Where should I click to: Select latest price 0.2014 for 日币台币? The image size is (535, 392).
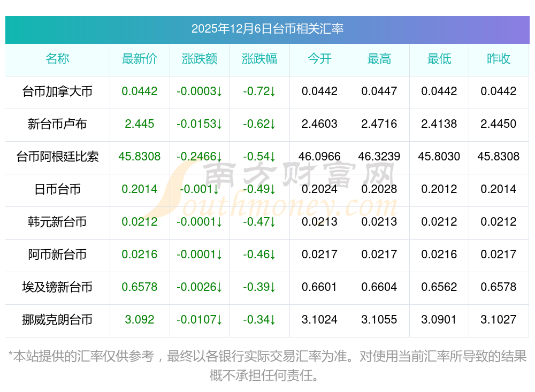pyautogui.click(x=140, y=189)
